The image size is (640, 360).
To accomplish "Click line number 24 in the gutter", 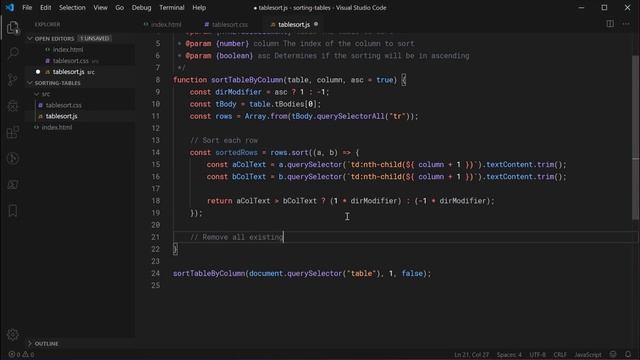I will click(x=156, y=273).
